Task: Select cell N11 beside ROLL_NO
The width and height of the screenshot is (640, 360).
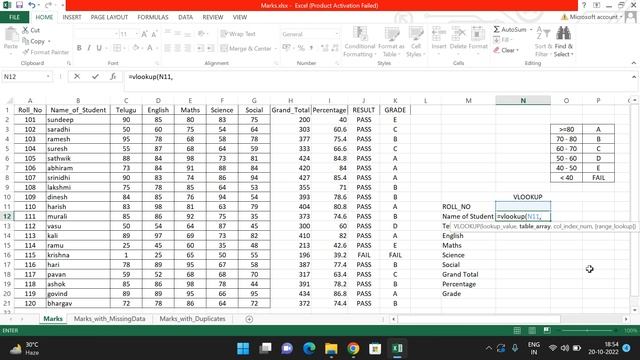Action: (x=523, y=207)
